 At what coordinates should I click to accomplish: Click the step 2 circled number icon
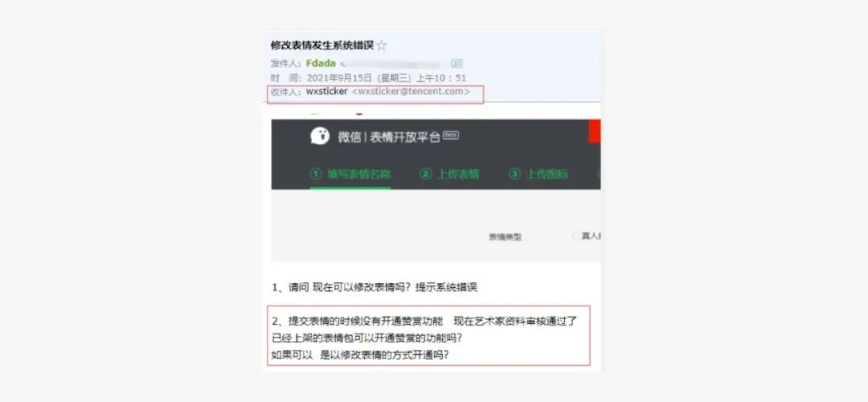(x=425, y=174)
